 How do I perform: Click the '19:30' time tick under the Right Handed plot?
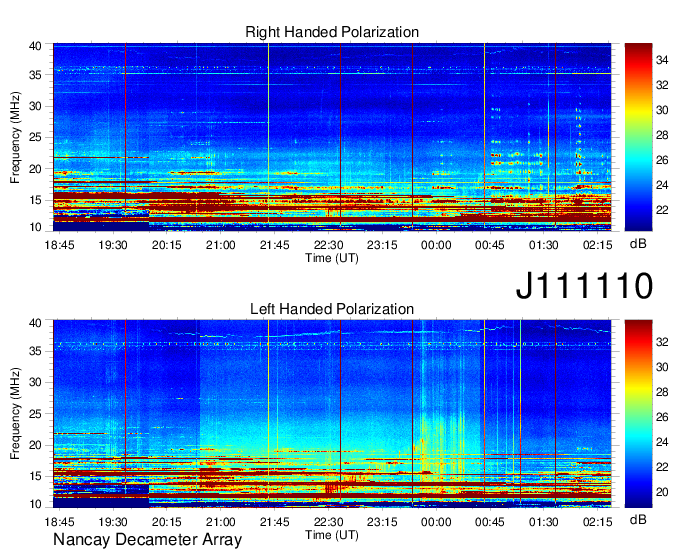click(113, 245)
